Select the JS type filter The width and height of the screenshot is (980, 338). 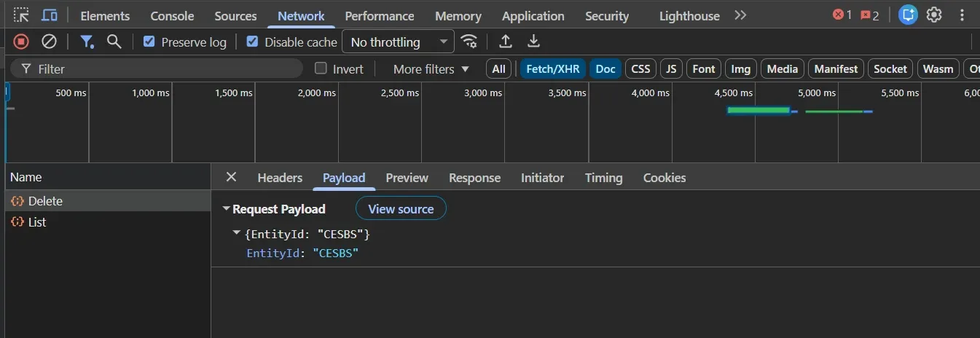(671, 69)
